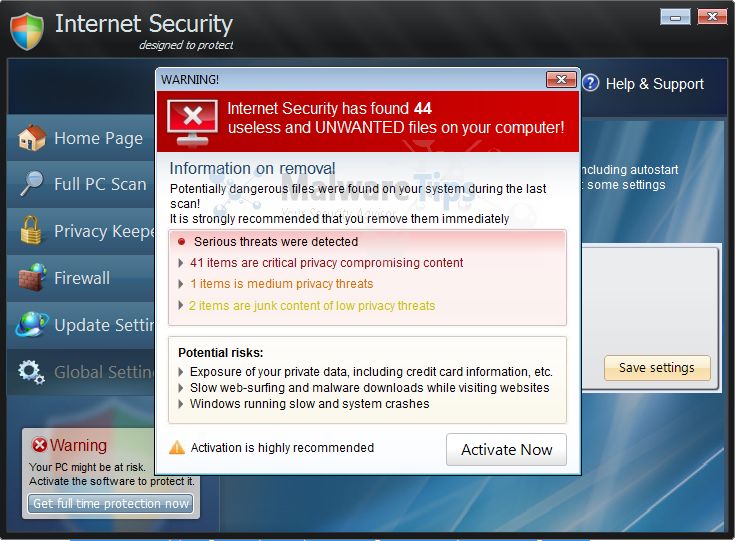Click the red X monitor warning icon

tap(192, 122)
